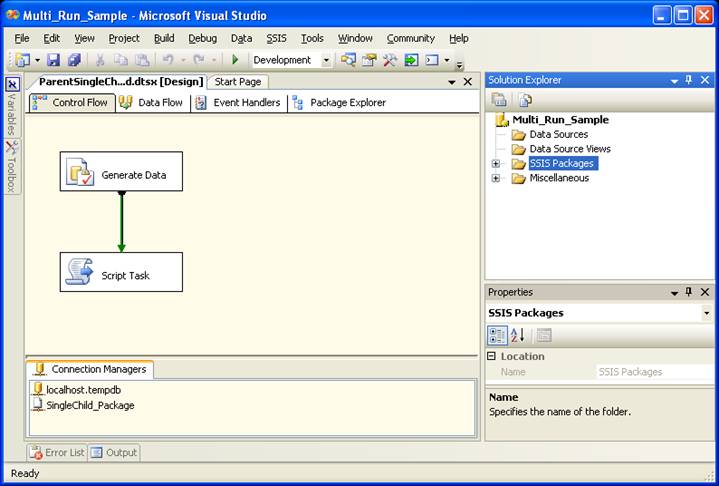Open the SSIS Packages object dropdown in Properties
This screenshot has height=486, width=719.
707,313
